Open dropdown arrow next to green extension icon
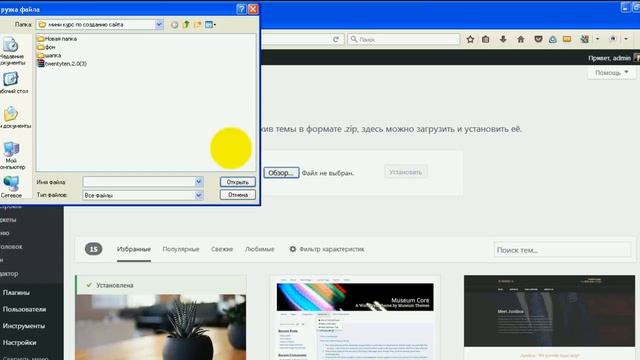 pos(598,39)
